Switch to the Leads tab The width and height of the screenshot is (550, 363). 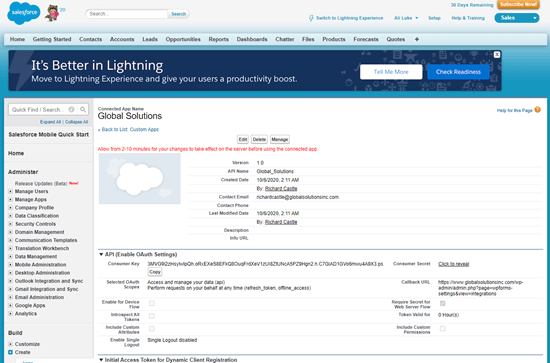150,39
